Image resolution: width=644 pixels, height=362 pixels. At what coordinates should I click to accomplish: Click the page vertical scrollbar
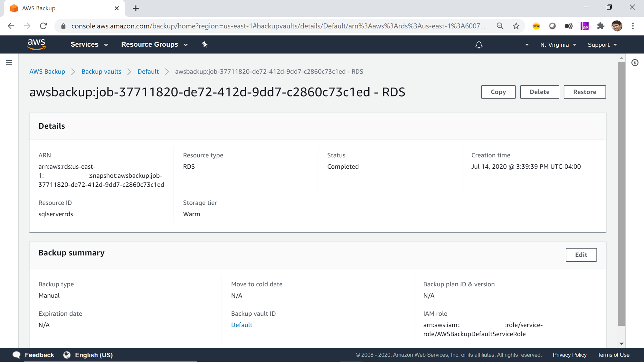coord(621,193)
